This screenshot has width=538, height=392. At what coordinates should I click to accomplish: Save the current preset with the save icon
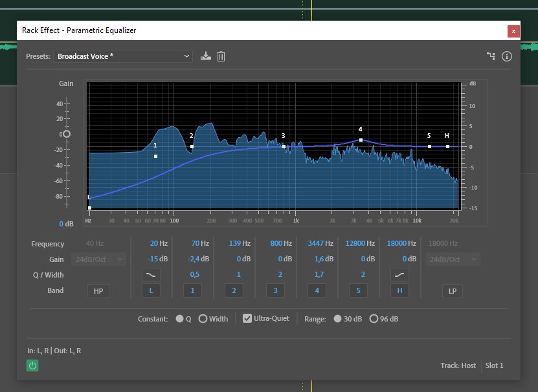[206, 56]
